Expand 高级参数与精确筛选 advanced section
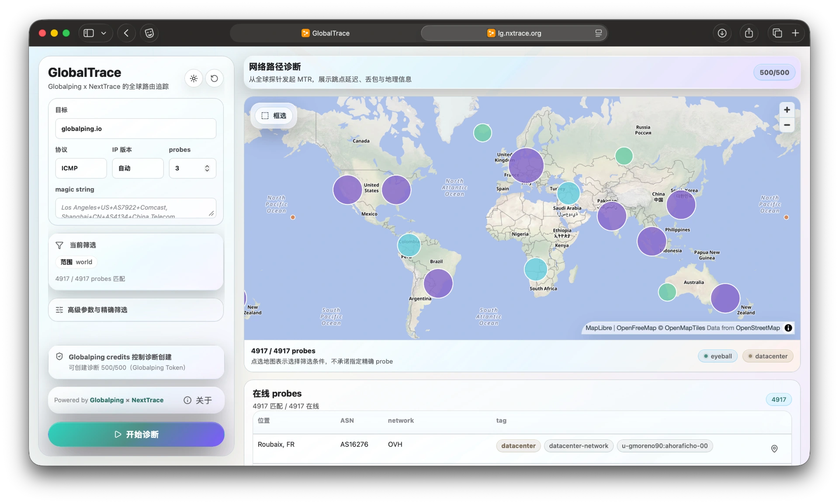This screenshot has height=504, width=839. pyautogui.click(x=136, y=310)
